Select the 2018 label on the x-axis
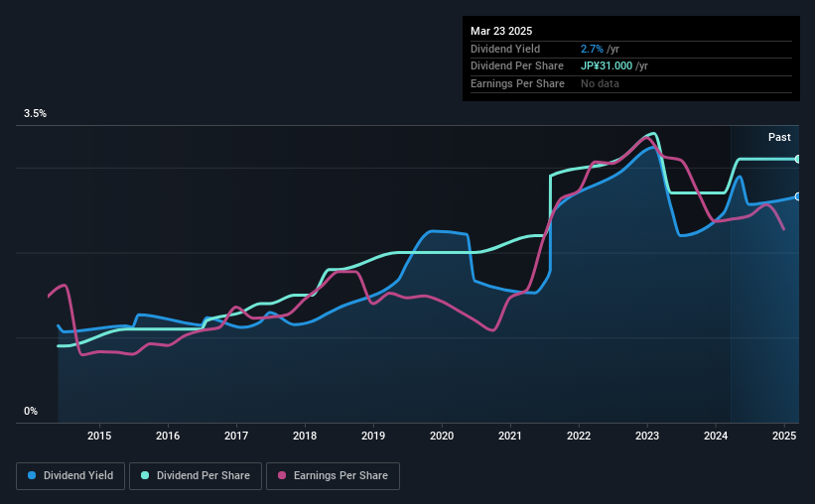The width and height of the screenshot is (815, 504). 305,436
